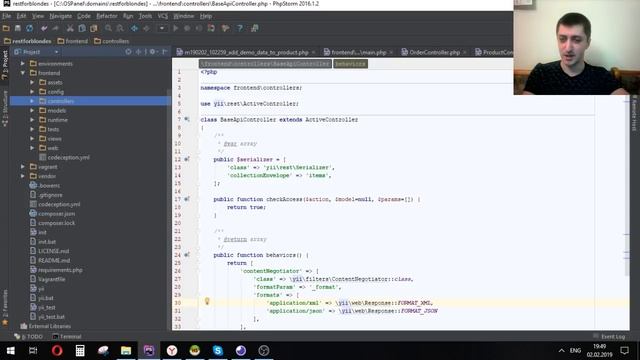Open the Project view type dropdown
The image size is (640, 360).
pos(56,52)
